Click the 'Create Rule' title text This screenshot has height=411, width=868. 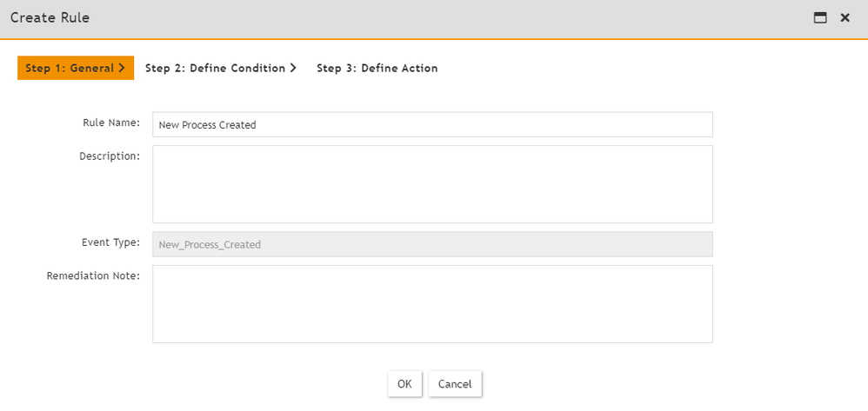(50, 17)
